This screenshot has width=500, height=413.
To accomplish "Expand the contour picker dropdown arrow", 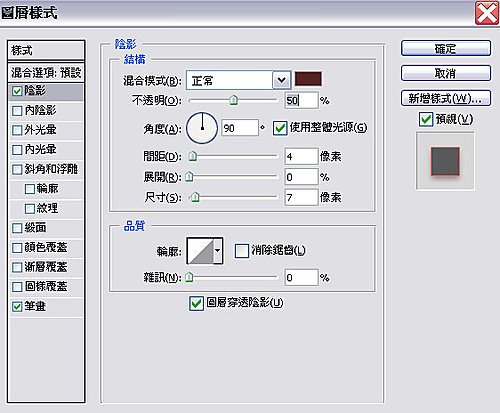I will [x=218, y=251].
